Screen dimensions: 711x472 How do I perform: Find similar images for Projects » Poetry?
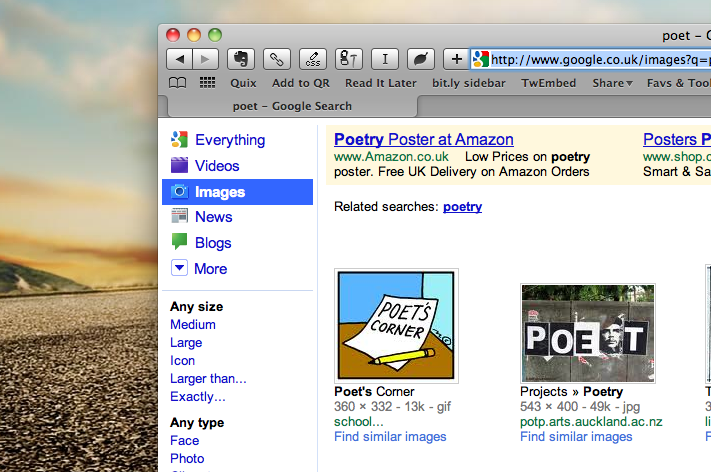coord(576,437)
